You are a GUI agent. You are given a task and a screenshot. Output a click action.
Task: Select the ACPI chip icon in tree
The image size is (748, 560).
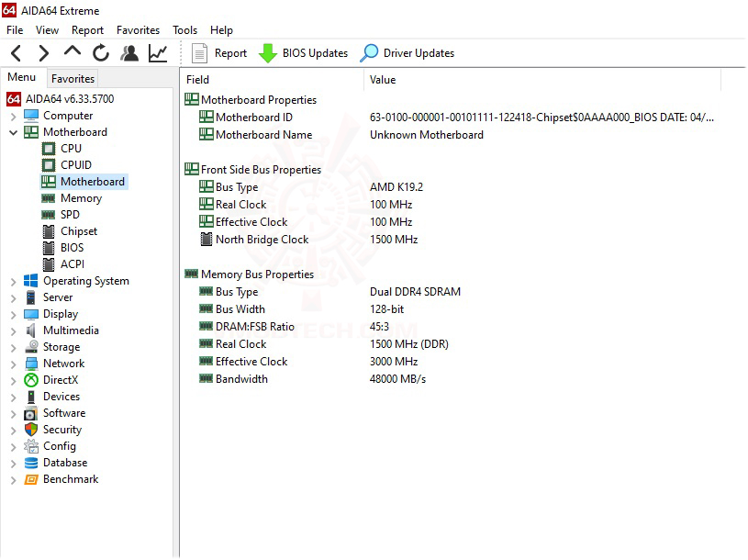pyautogui.click(x=48, y=264)
